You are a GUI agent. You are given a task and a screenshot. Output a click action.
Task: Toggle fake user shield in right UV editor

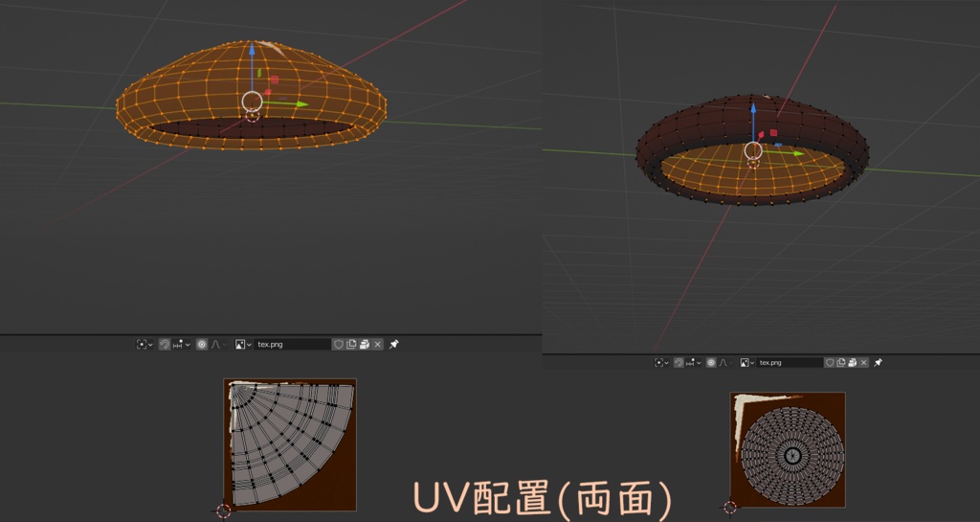[x=830, y=363]
